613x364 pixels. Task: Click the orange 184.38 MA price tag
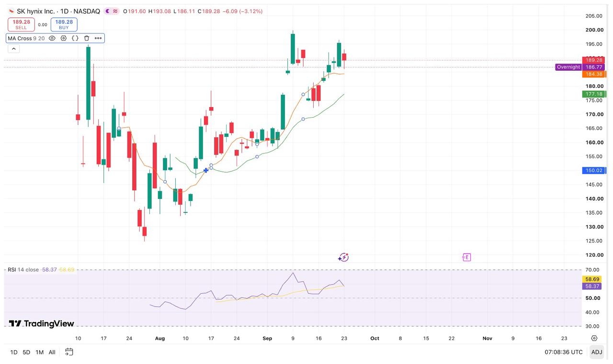click(594, 74)
